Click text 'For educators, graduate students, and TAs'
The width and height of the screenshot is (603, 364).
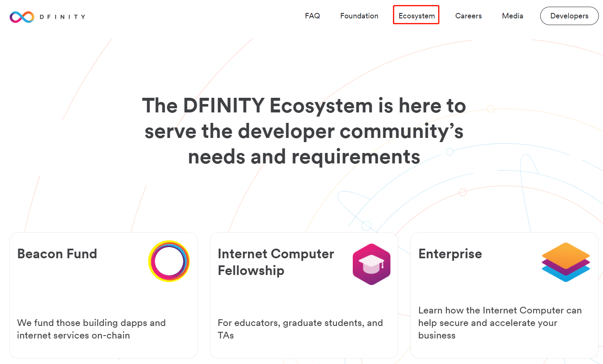[300, 329]
